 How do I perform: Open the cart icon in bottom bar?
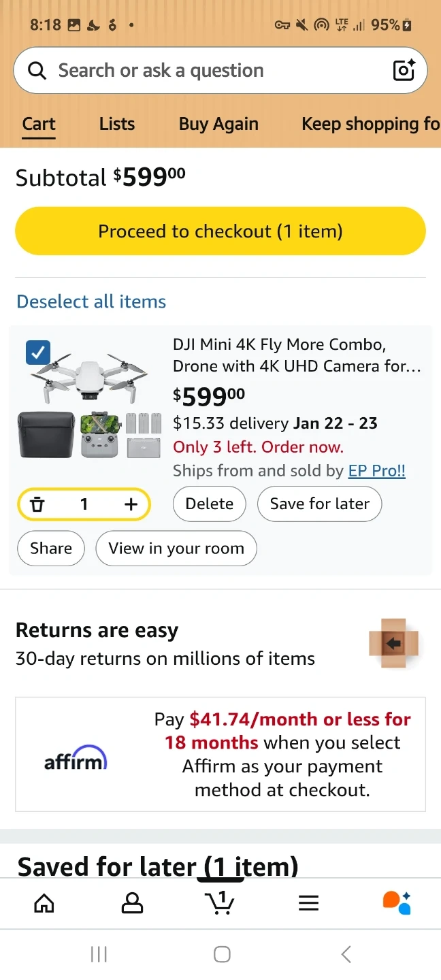(x=219, y=902)
